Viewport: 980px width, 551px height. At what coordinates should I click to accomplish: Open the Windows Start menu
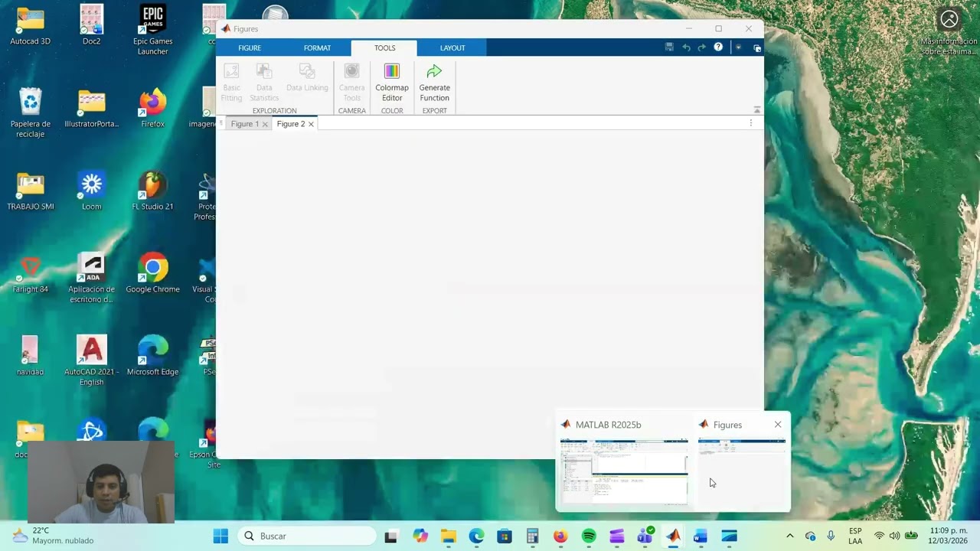click(x=220, y=536)
